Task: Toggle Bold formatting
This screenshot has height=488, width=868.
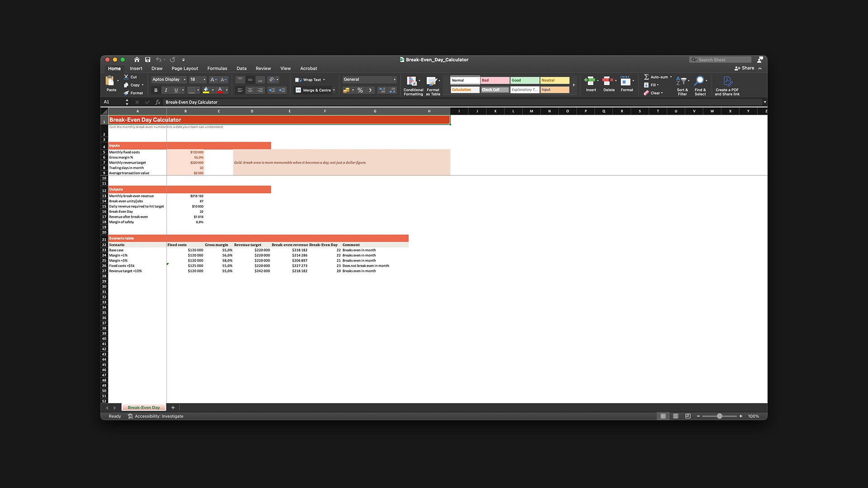Action: [x=156, y=90]
